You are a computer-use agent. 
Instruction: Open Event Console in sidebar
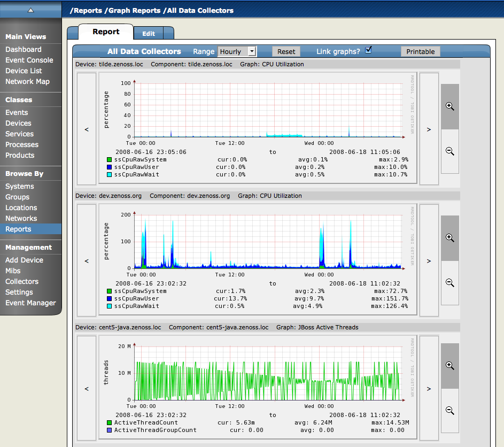click(x=29, y=60)
